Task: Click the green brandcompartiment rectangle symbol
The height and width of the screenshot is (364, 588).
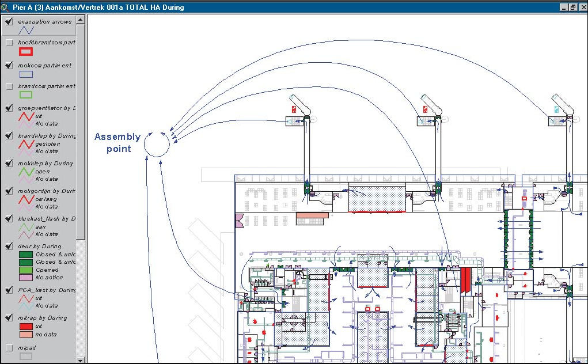Action: pyautogui.click(x=26, y=95)
